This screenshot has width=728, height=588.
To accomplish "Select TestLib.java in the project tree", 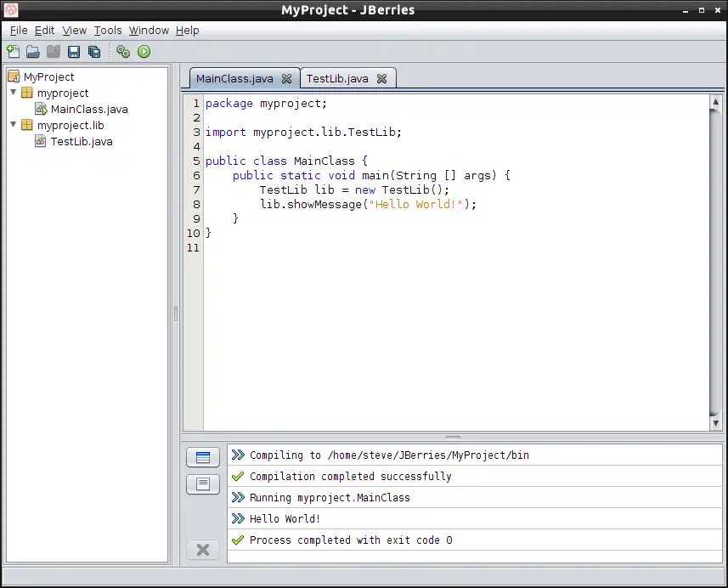I will tap(81, 141).
